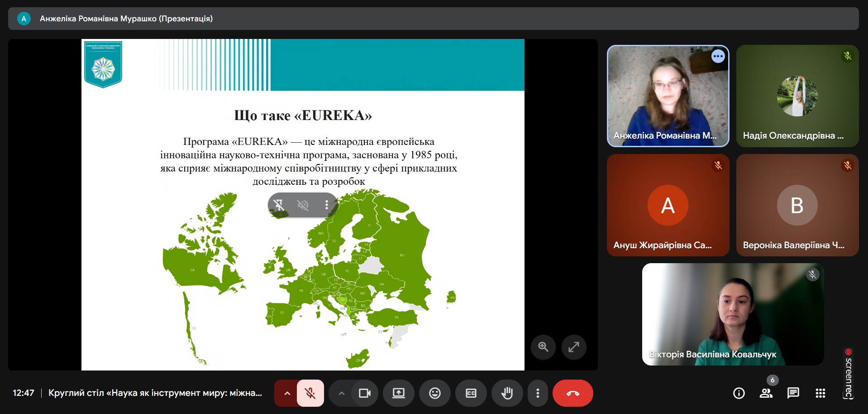Image resolution: width=868 pixels, height=414 pixels.
Task: Unmute your microphone
Action: pyautogui.click(x=310, y=393)
